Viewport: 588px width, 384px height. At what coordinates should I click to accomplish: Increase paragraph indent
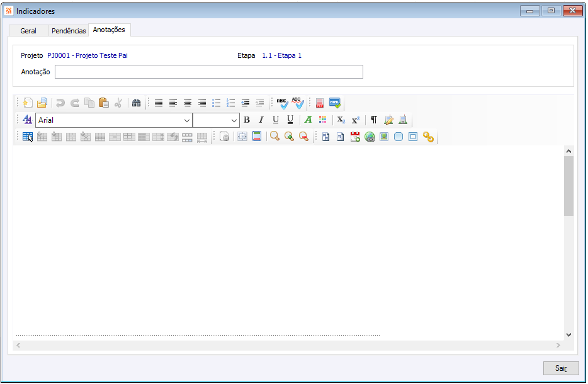[246, 103]
